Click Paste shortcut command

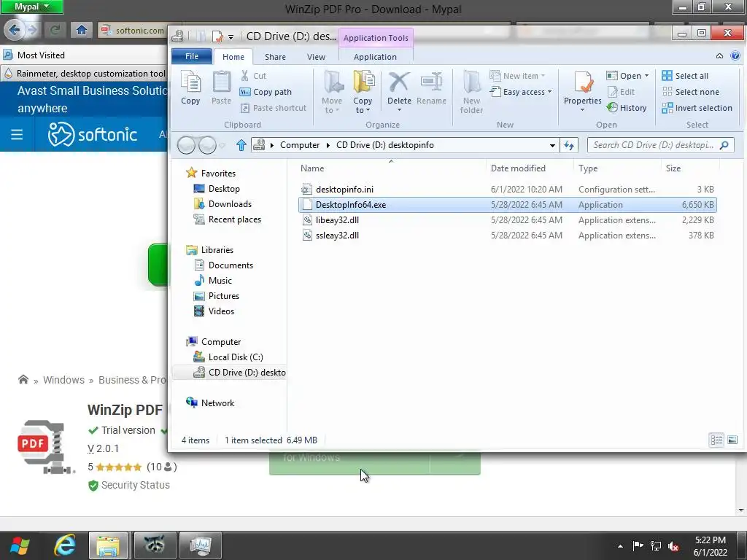274,108
